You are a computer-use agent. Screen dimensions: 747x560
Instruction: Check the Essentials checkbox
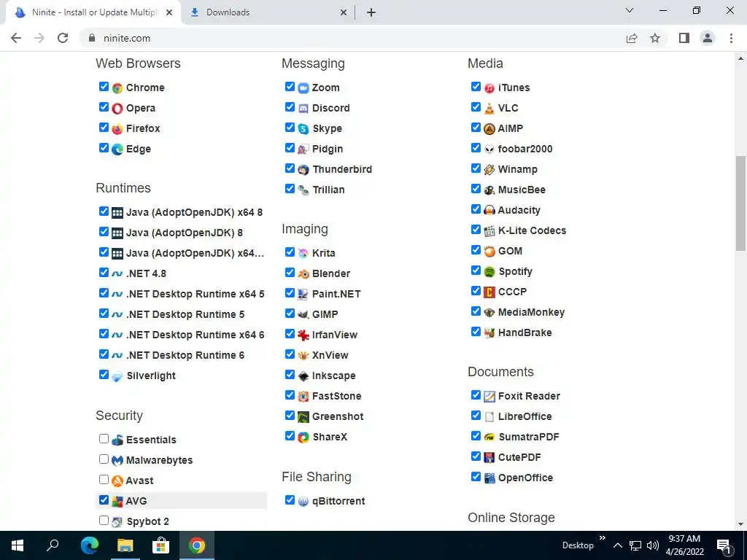[x=104, y=438]
